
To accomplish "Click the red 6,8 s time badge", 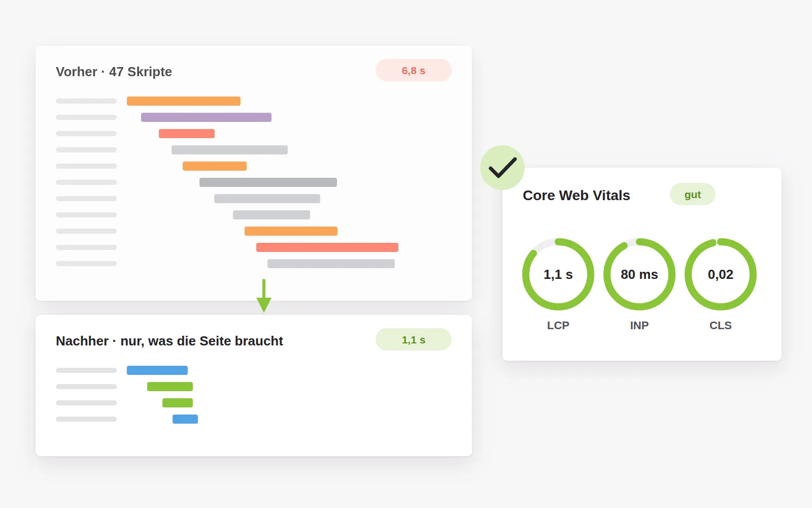I will (x=414, y=70).
